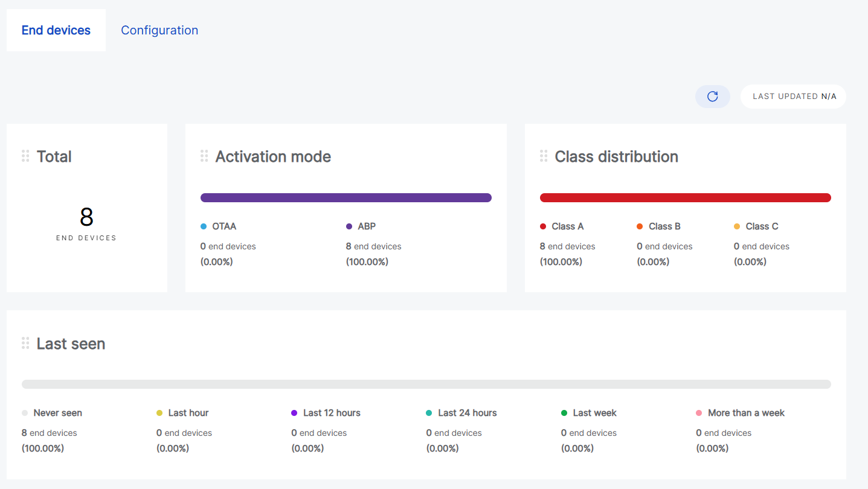Click the OTAA blue legend dot

tap(204, 226)
